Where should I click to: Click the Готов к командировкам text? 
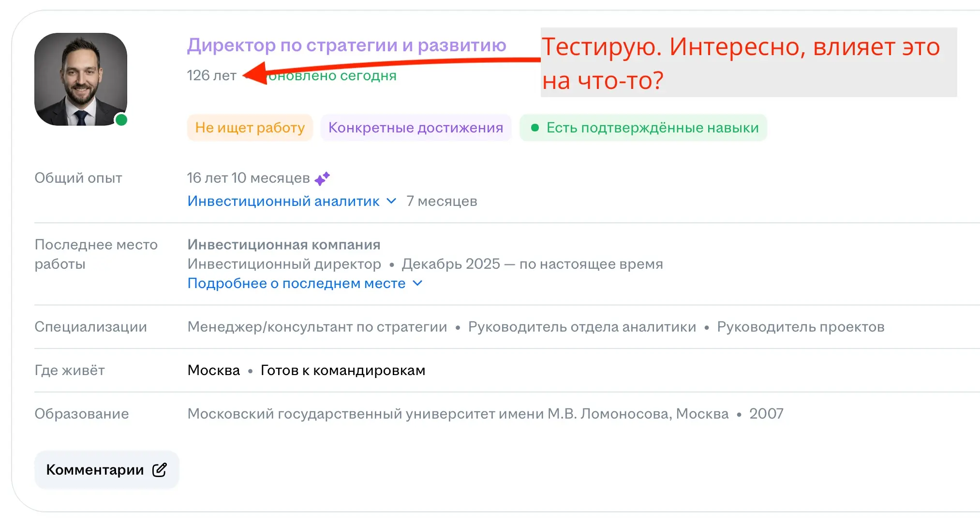[x=343, y=370]
